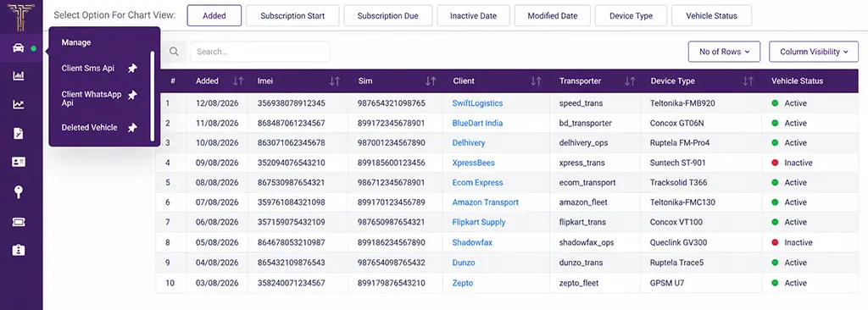Sort table by Added column arrows
The height and width of the screenshot is (310, 868).
coord(238,80)
